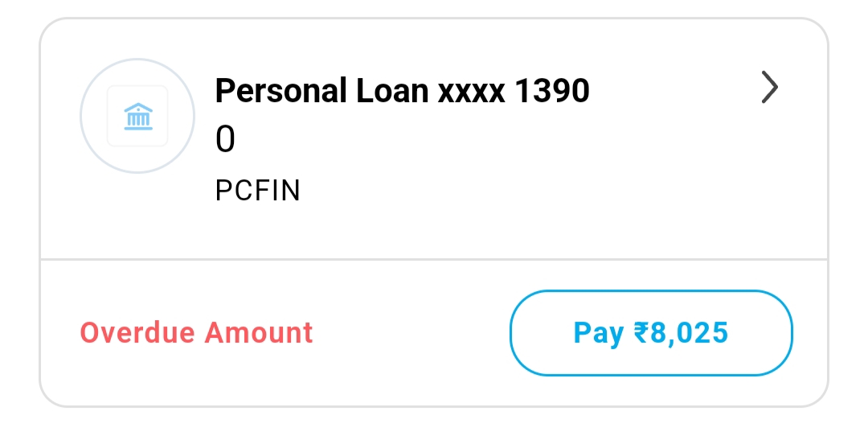This screenshot has width=868, height=444.
Task: Click the red Overdue Amount label
Action: pos(196,332)
